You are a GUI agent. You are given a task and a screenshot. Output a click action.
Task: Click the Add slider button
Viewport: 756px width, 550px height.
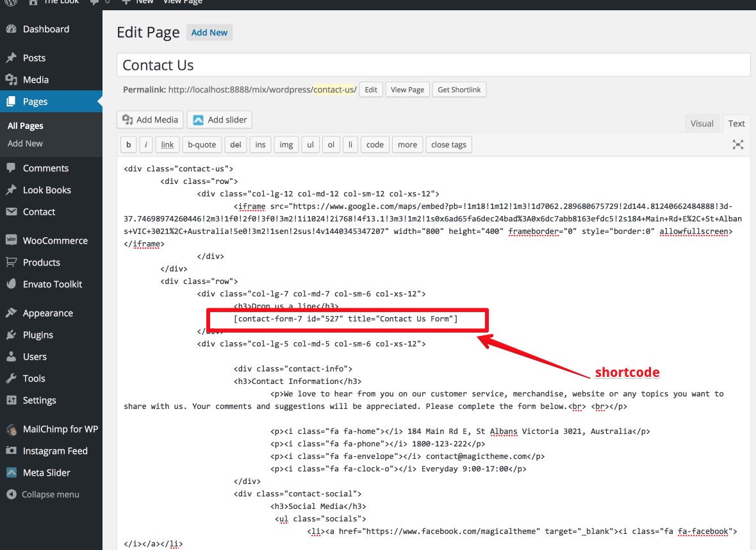pos(220,120)
